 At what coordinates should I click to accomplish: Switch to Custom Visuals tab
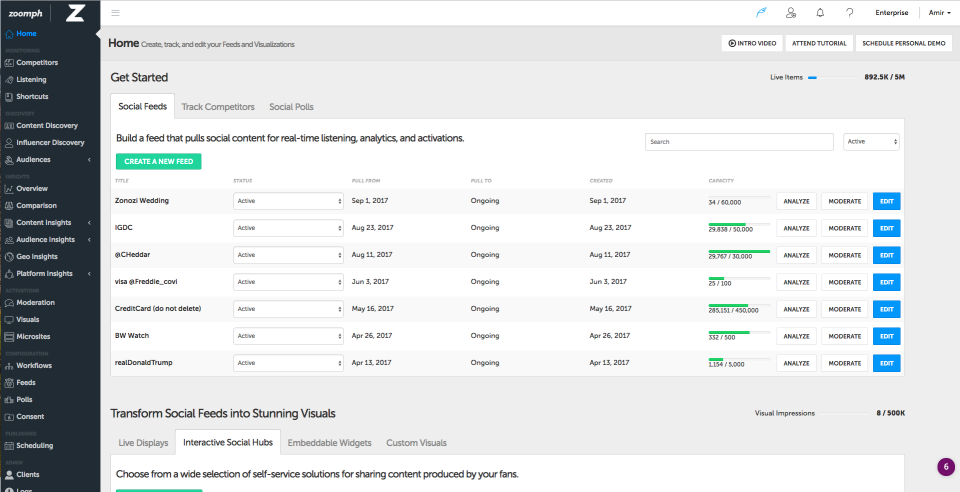[416, 442]
